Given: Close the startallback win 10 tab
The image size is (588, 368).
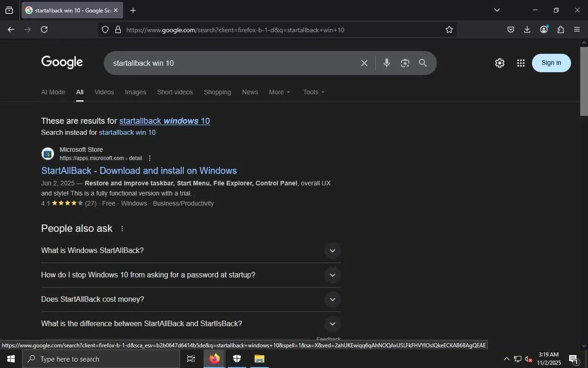Looking at the screenshot, I should pos(115,10).
